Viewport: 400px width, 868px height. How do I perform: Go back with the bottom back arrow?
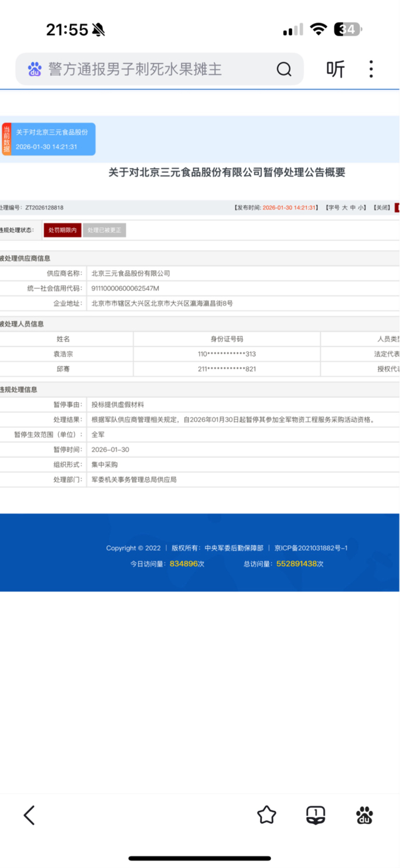pyautogui.click(x=29, y=815)
